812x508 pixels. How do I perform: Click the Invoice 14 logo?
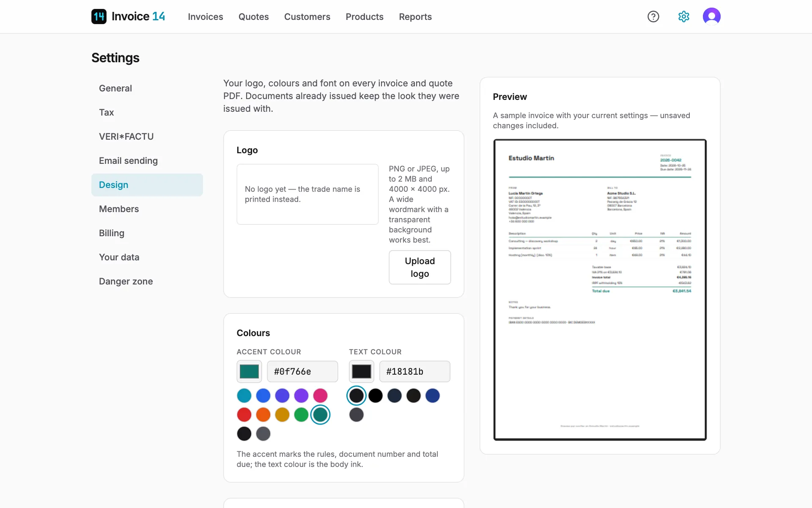(128, 17)
